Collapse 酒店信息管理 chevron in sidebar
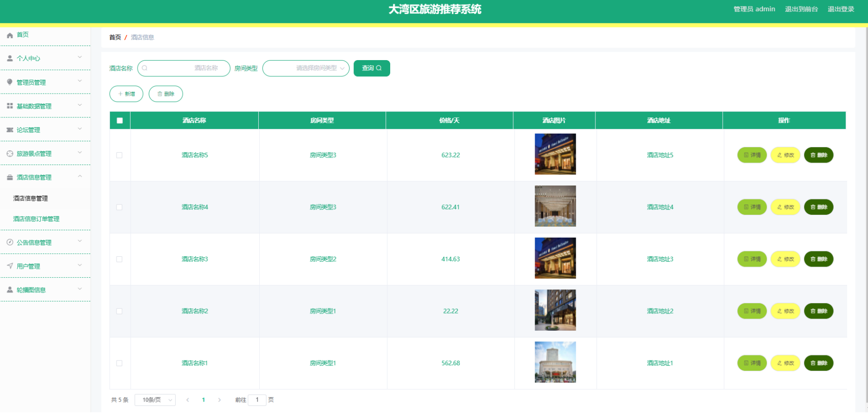This screenshot has width=868, height=416. pyautogui.click(x=80, y=176)
